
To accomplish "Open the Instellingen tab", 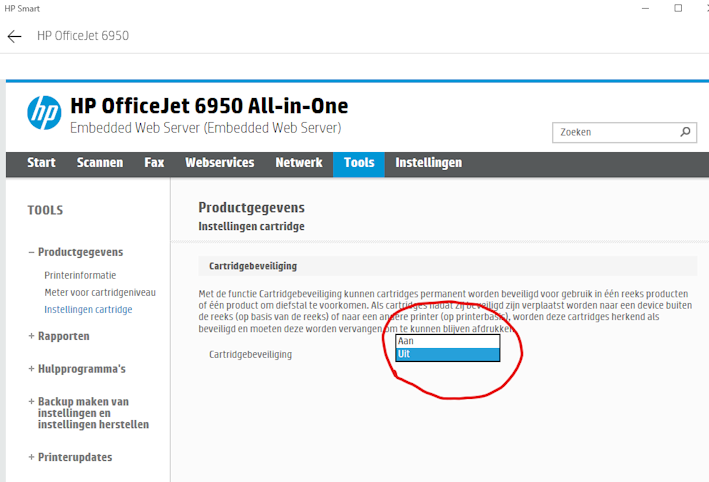I will pyautogui.click(x=429, y=163).
